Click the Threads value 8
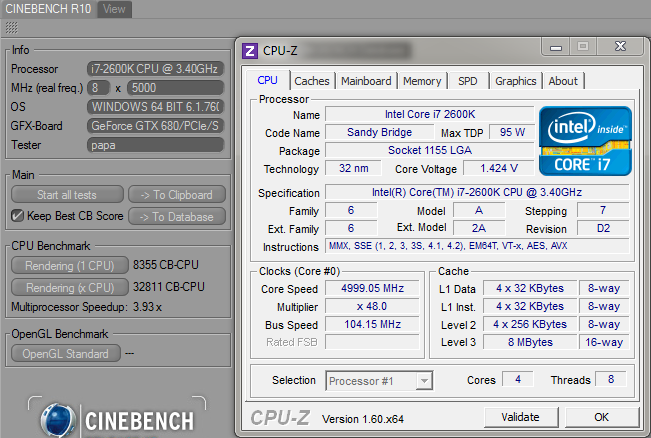 click(611, 379)
